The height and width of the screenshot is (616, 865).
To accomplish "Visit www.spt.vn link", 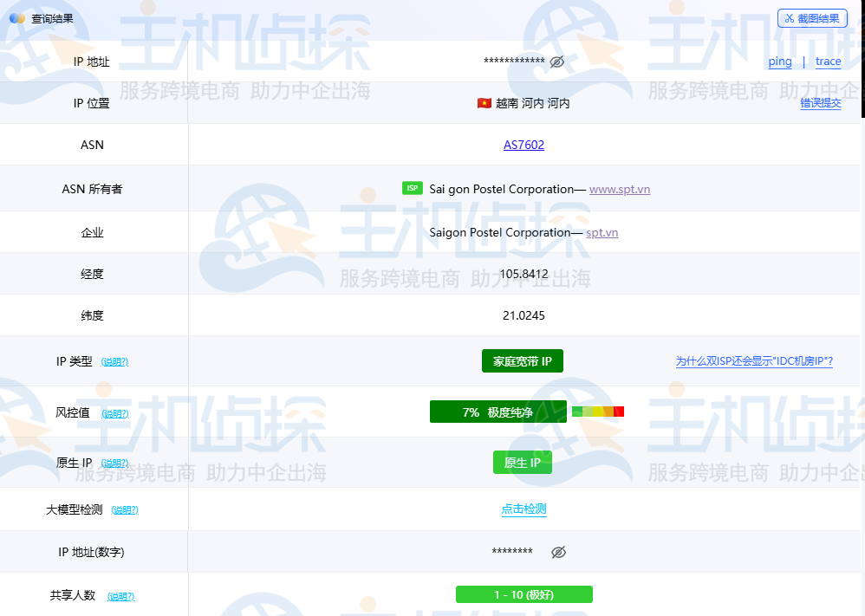I will pyautogui.click(x=620, y=189).
